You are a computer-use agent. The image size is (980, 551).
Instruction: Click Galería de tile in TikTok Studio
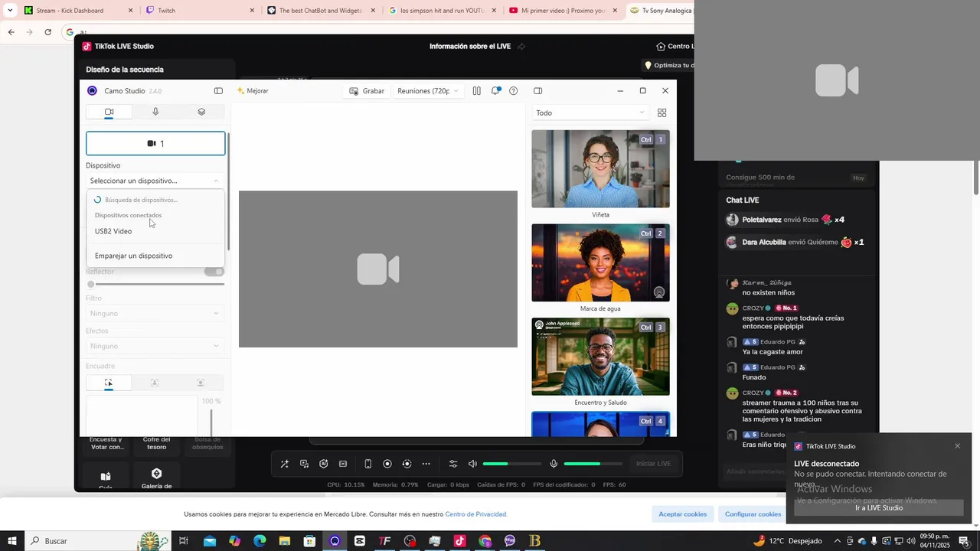click(x=156, y=478)
